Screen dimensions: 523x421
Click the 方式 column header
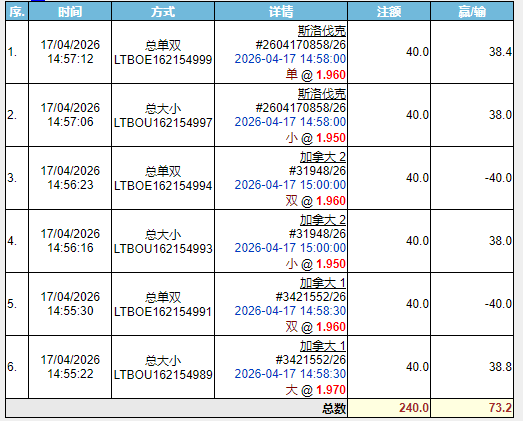[x=163, y=12]
